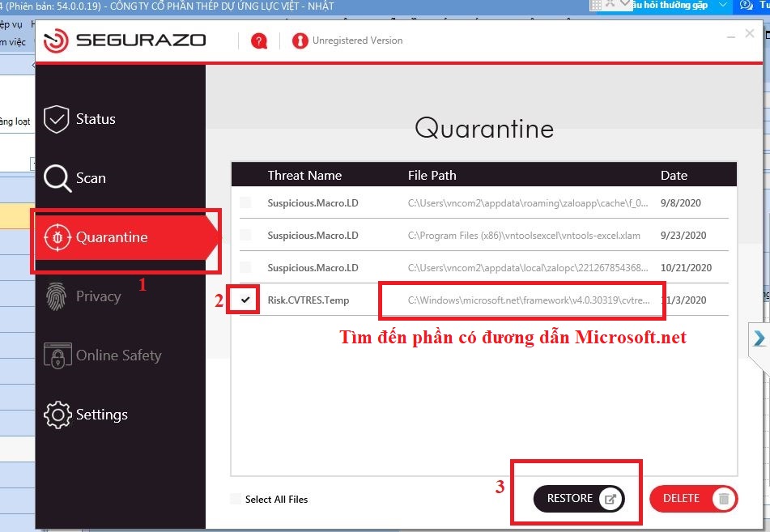Tick the checkbox for the 9/8/2020 Suspicious.Macro.LD row
The width and height of the screenshot is (770, 532).
coord(245,202)
